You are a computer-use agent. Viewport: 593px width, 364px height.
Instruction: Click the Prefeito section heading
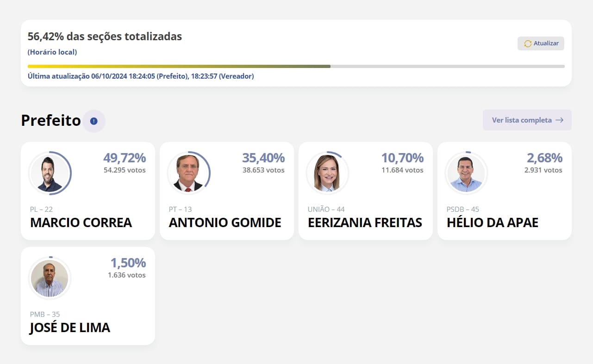click(51, 121)
